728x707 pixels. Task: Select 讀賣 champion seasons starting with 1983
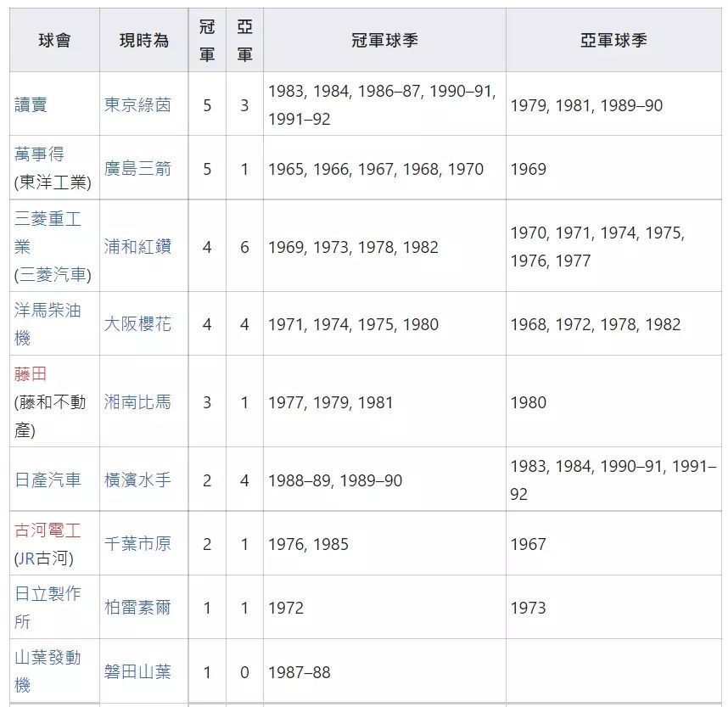click(384, 104)
